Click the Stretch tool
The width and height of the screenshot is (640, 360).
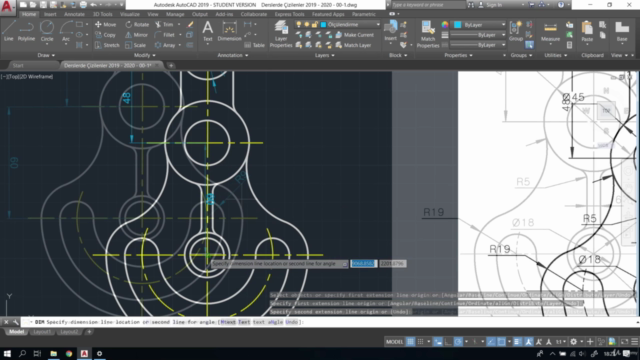(107, 45)
